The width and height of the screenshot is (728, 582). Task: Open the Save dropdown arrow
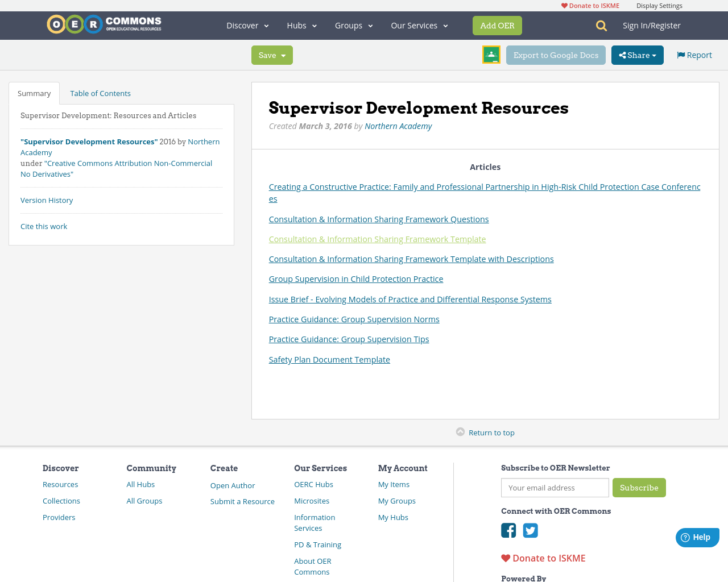pos(283,55)
